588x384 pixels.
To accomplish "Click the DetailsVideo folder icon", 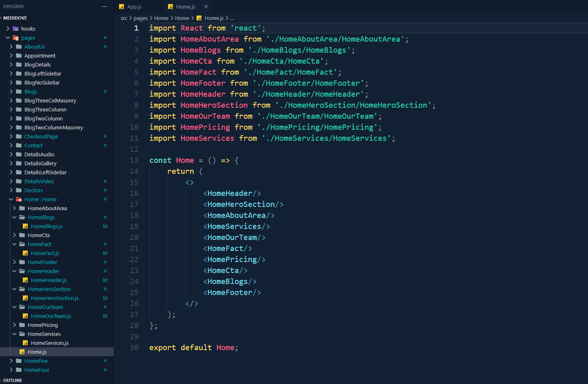I will coord(19,181).
